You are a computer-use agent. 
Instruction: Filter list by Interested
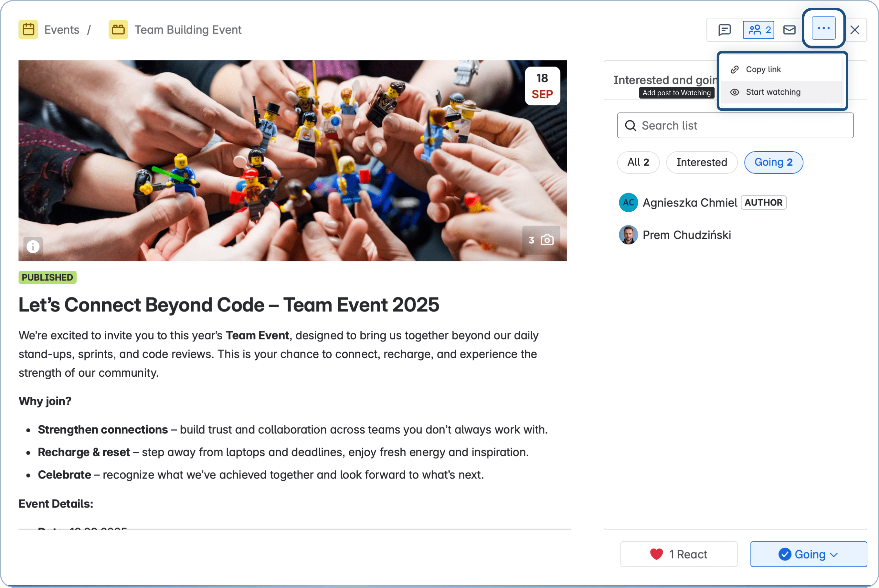[x=701, y=163]
